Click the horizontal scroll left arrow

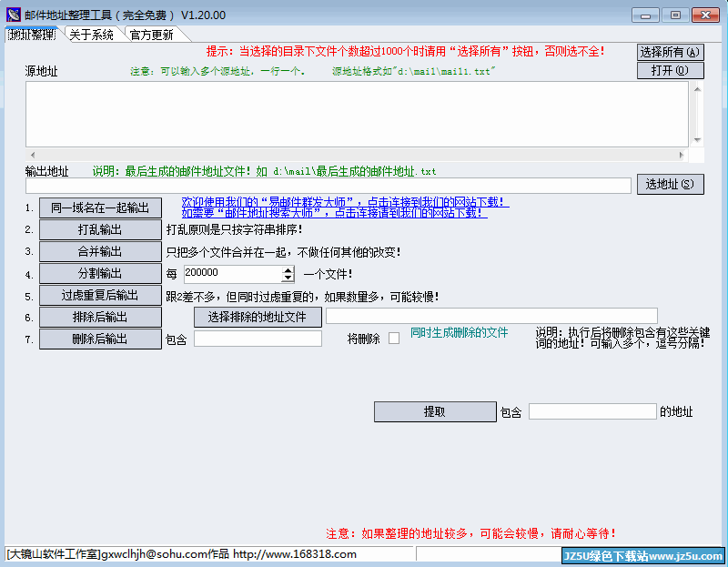tap(33, 155)
